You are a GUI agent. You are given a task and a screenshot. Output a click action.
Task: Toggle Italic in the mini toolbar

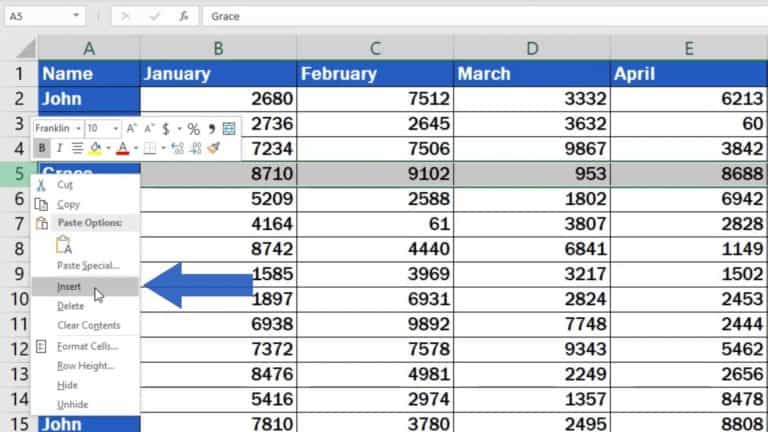pyautogui.click(x=59, y=148)
